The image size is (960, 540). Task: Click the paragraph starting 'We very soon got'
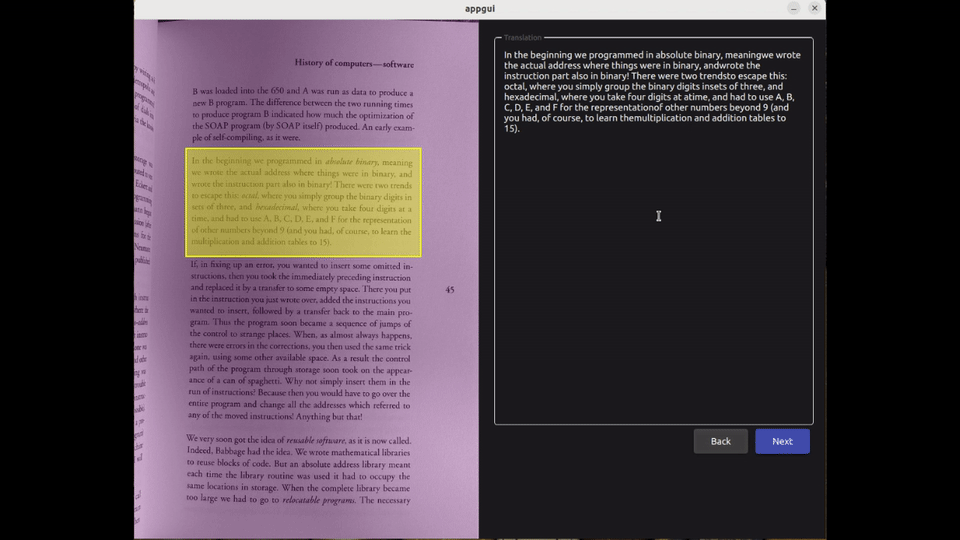pos(298,469)
